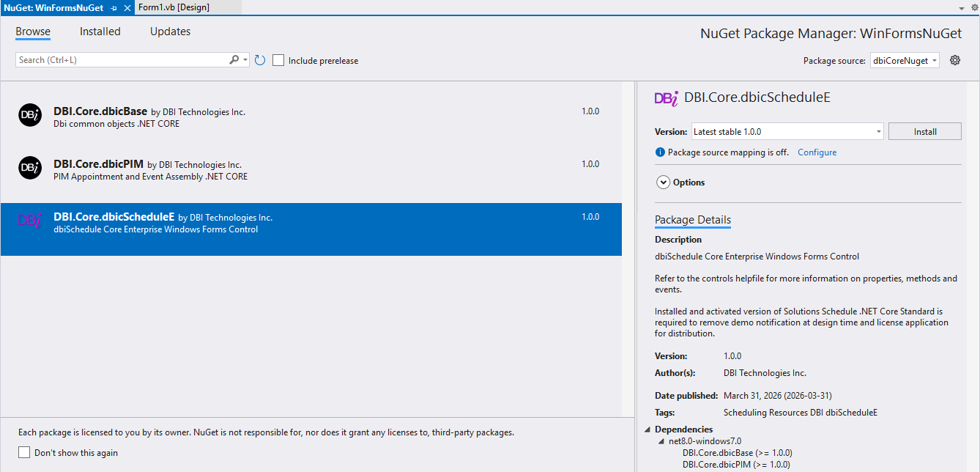Collapse the Dependencies tree node
The width and height of the screenshot is (980, 472).
[x=647, y=429]
